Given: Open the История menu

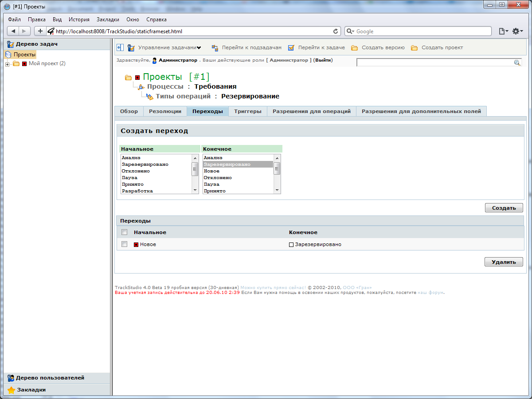Looking at the screenshot, I should coord(79,20).
